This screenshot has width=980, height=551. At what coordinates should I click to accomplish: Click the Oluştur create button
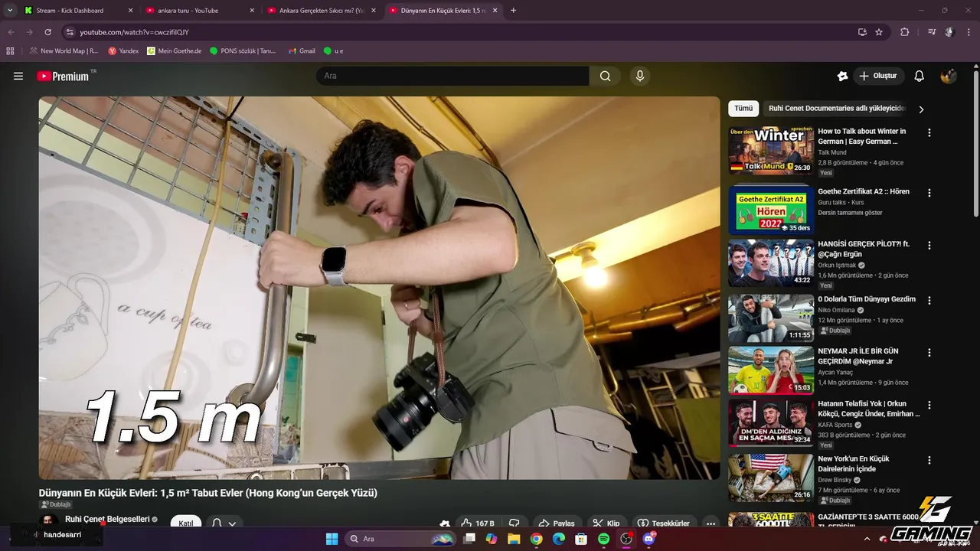(878, 76)
